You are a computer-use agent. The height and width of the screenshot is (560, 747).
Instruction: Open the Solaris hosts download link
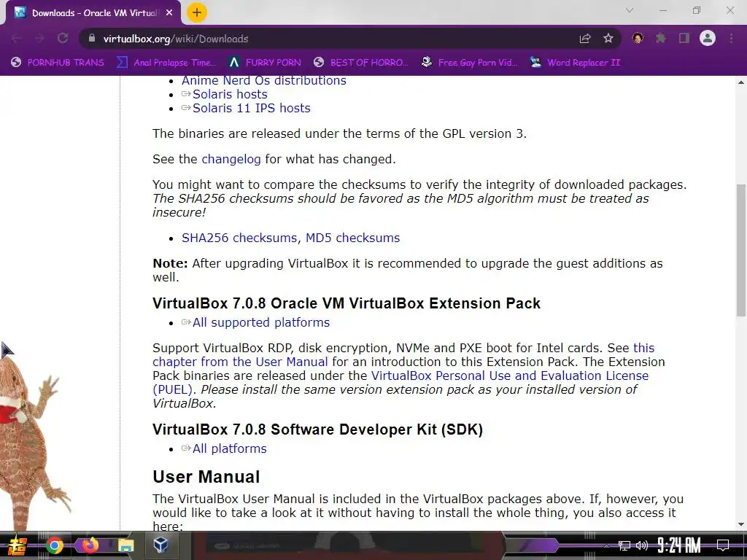point(230,94)
